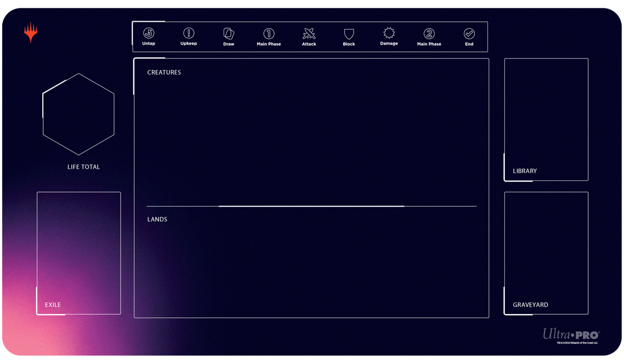This screenshot has height=364, width=624.
Task: Click the Untap phase icon
Action: tap(149, 33)
